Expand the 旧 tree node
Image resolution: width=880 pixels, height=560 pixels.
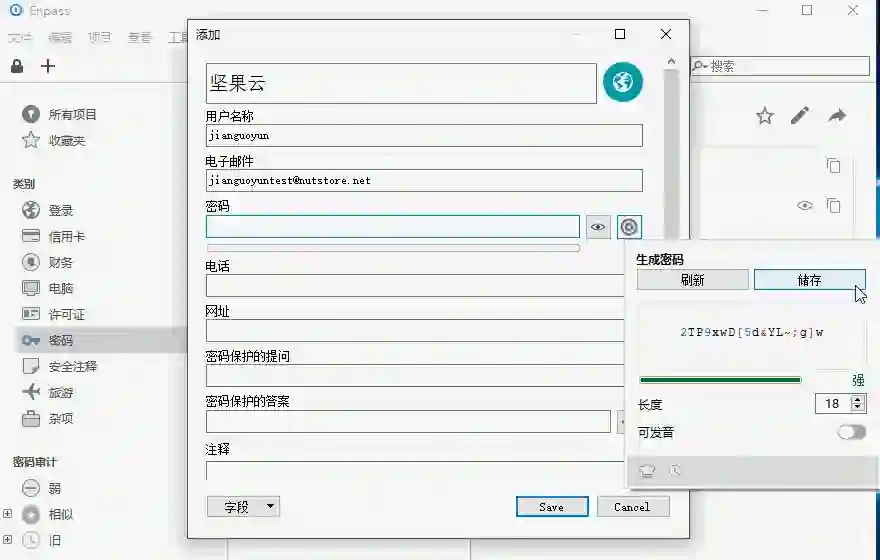(x=7, y=540)
